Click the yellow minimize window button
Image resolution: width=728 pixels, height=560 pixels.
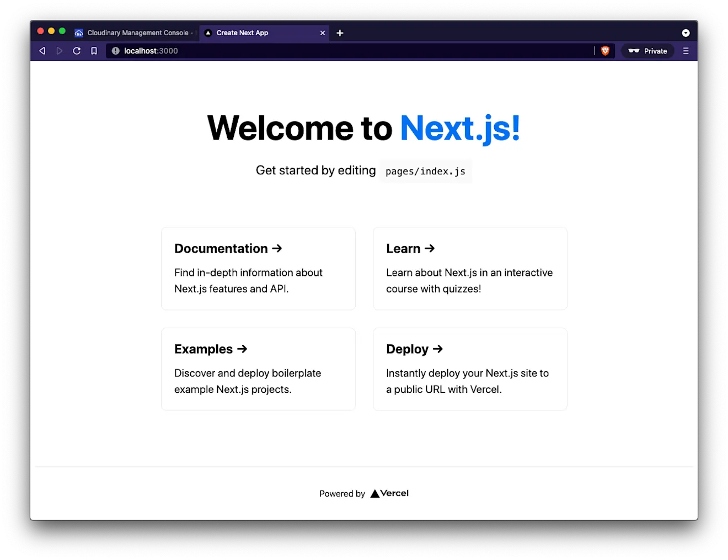pyautogui.click(x=51, y=31)
